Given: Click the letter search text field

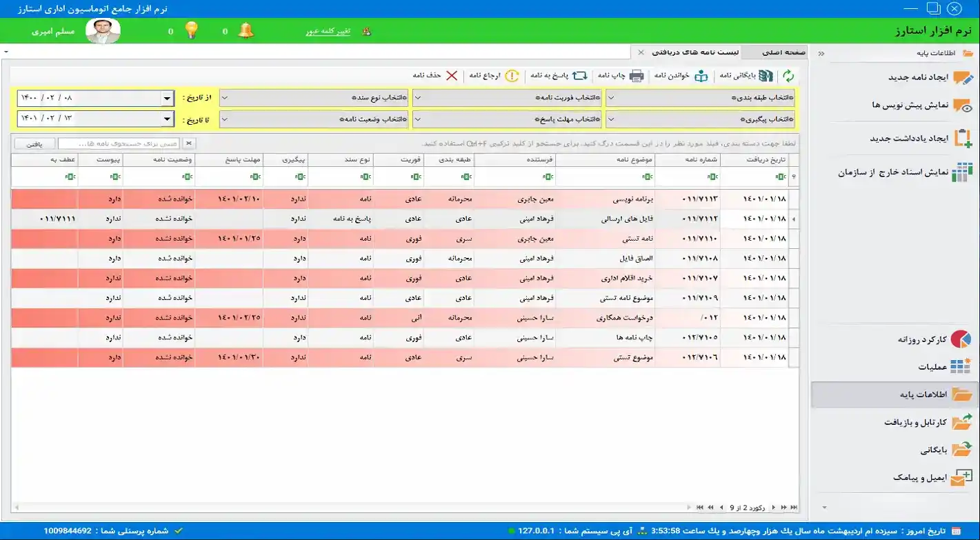Looking at the screenshot, I should [x=119, y=144].
